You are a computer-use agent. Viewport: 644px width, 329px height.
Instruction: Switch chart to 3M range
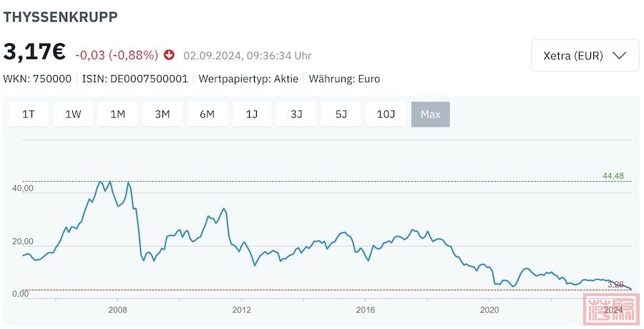tap(162, 114)
